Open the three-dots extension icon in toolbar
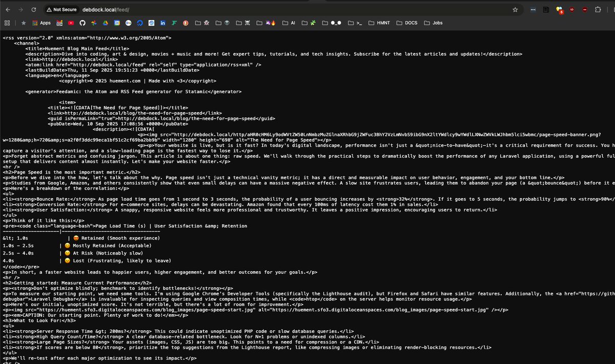Screen dimensions: 615x364 pos(533,10)
